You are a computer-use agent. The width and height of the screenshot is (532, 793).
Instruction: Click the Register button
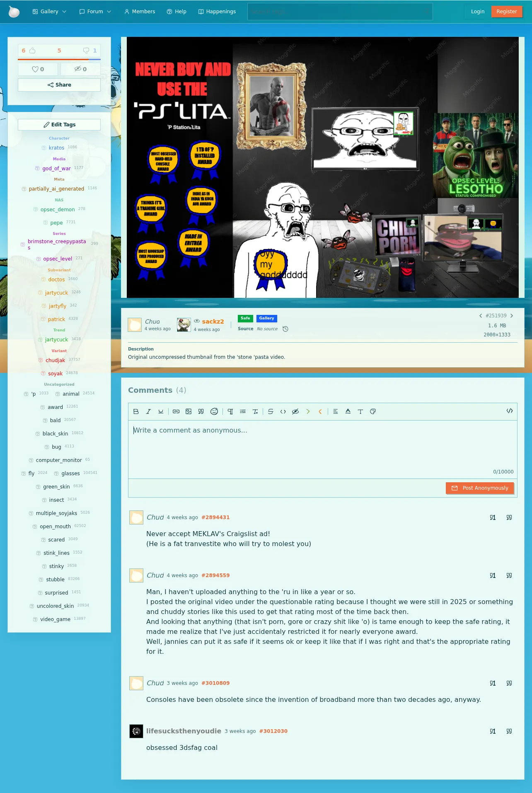(x=507, y=12)
